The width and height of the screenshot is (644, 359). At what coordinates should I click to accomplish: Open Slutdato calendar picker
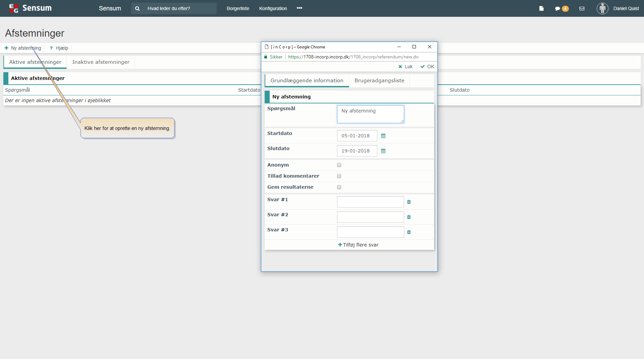383,151
